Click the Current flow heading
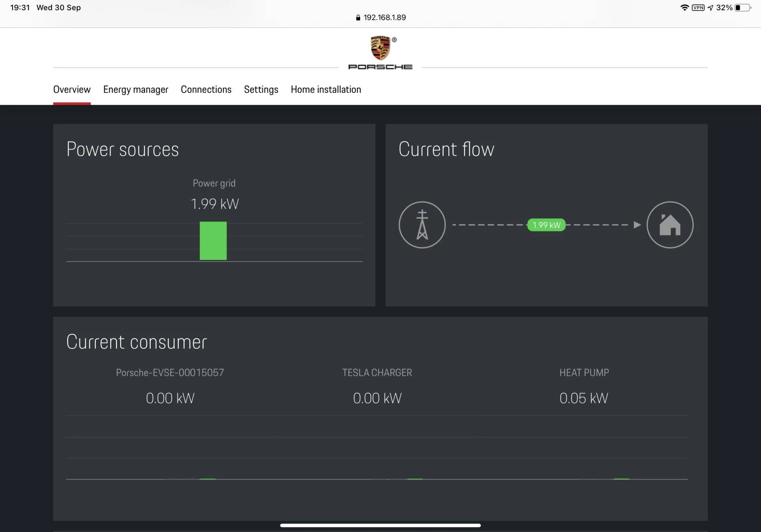 [x=446, y=149]
